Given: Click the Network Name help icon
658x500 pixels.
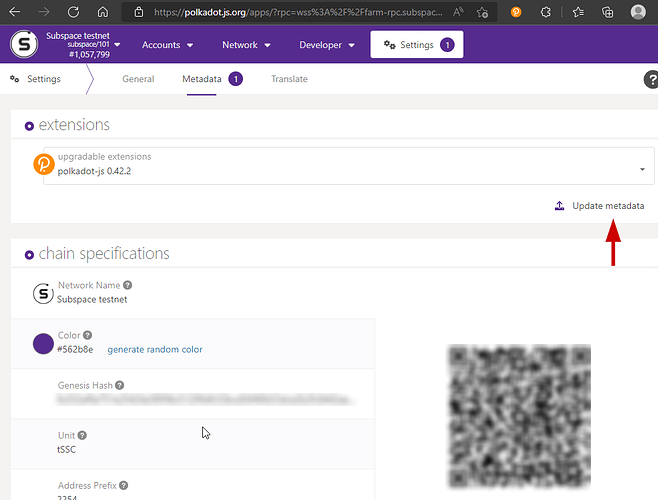Looking at the screenshot, I should tap(127, 286).
